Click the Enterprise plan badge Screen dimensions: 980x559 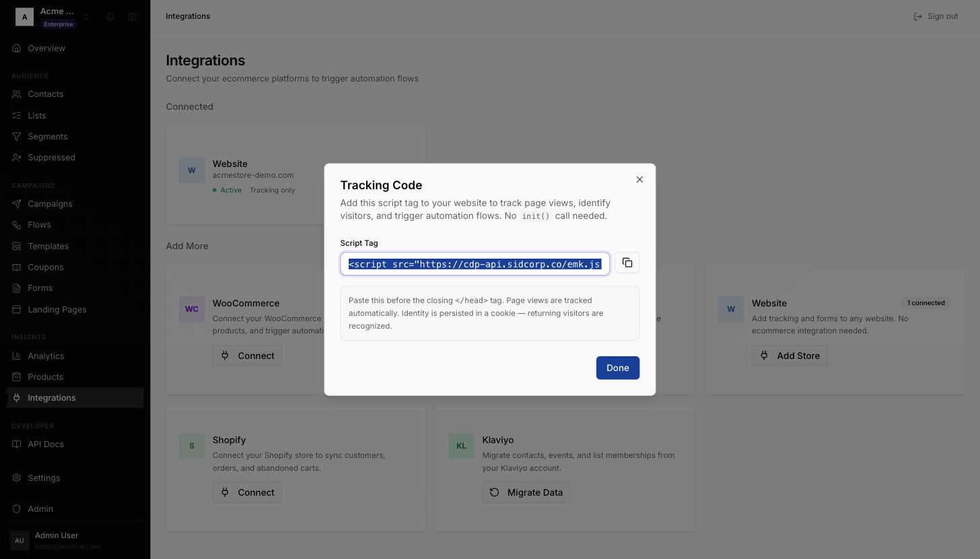[x=59, y=24]
